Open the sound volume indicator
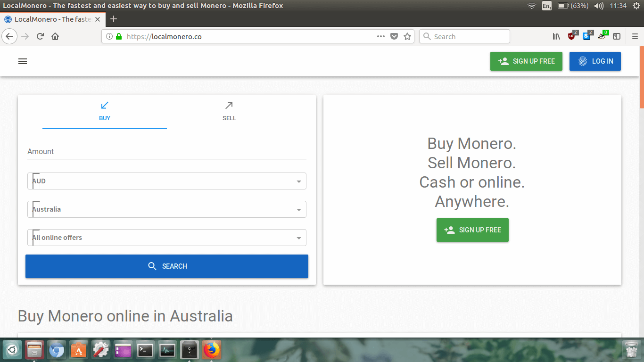This screenshot has height=362, width=644. point(599,6)
